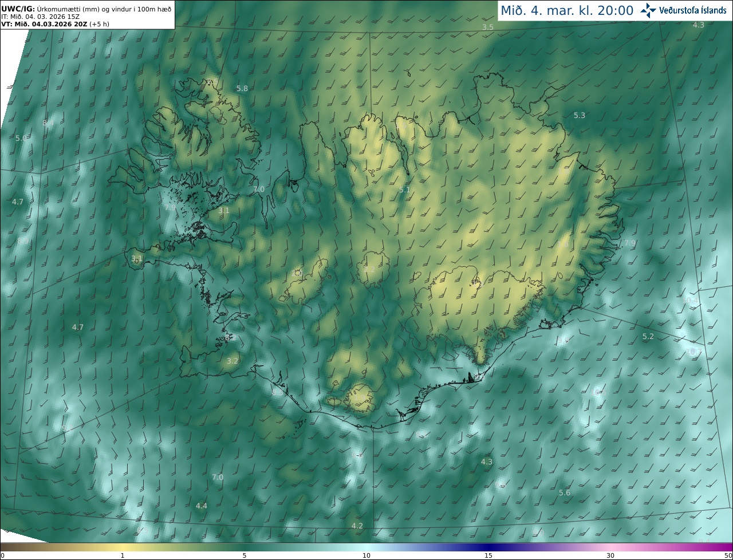Select the 'VT: Mið. 04.03.2026 20Z' valid time line

[x=44, y=24]
